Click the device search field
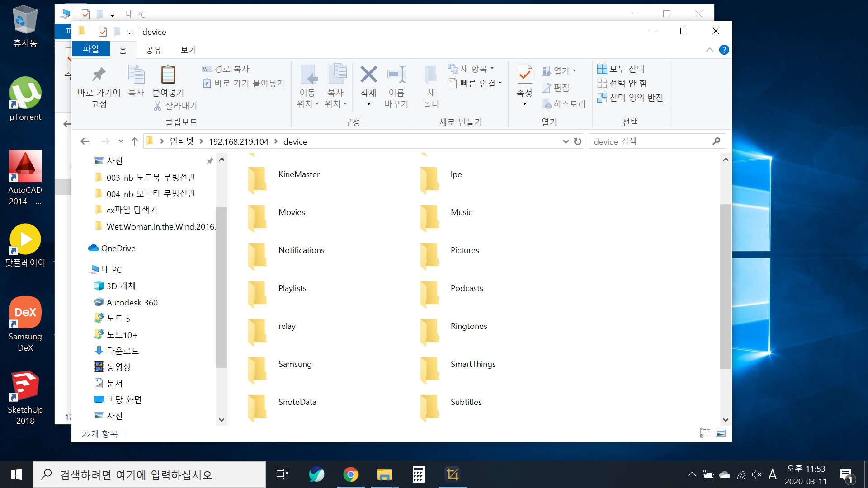This screenshot has height=488, width=868. pyautogui.click(x=657, y=141)
